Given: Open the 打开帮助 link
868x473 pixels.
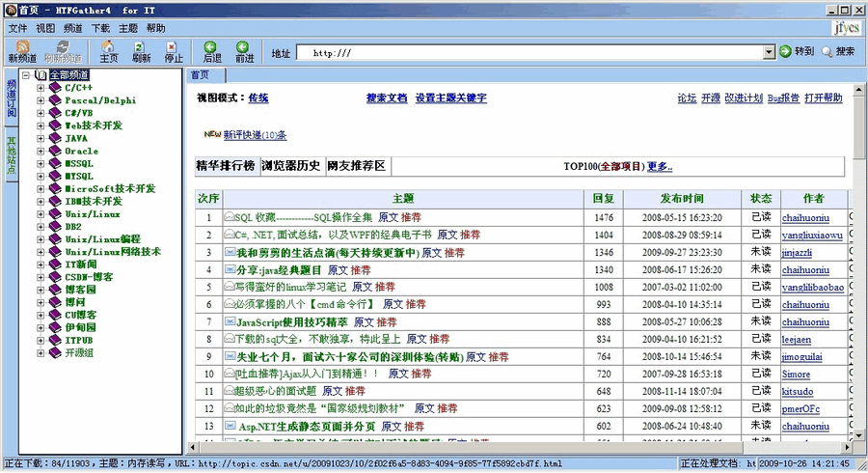Looking at the screenshot, I should [824, 98].
